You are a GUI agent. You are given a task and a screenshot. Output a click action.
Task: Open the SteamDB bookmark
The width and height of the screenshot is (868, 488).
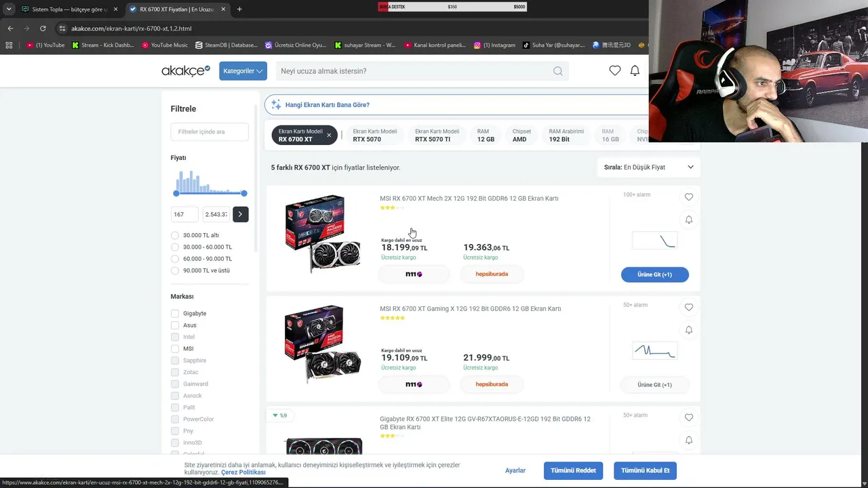click(226, 45)
